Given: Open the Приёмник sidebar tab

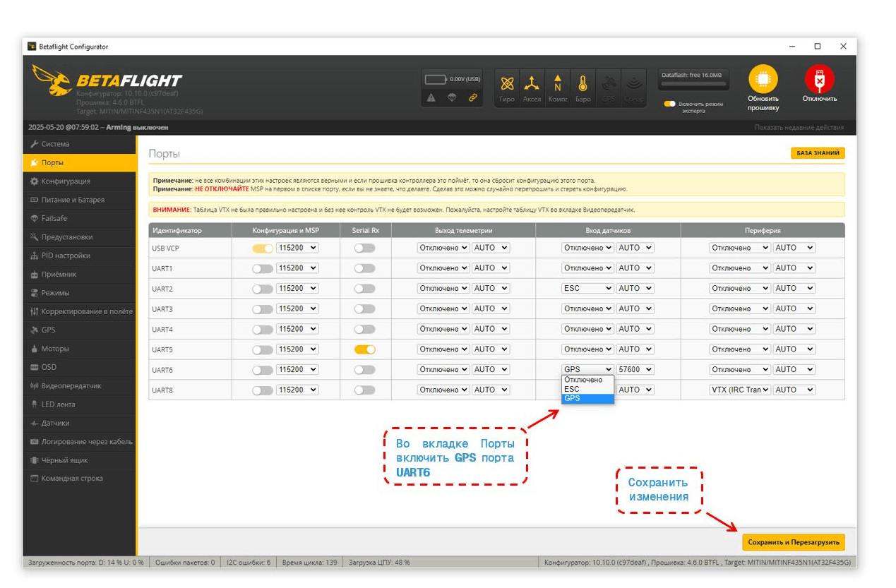Looking at the screenshot, I should pos(79,274).
